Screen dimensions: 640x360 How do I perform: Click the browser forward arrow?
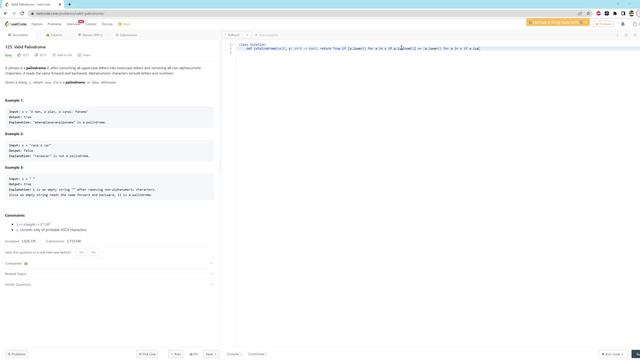pyautogui.click(x=13, y=13)
